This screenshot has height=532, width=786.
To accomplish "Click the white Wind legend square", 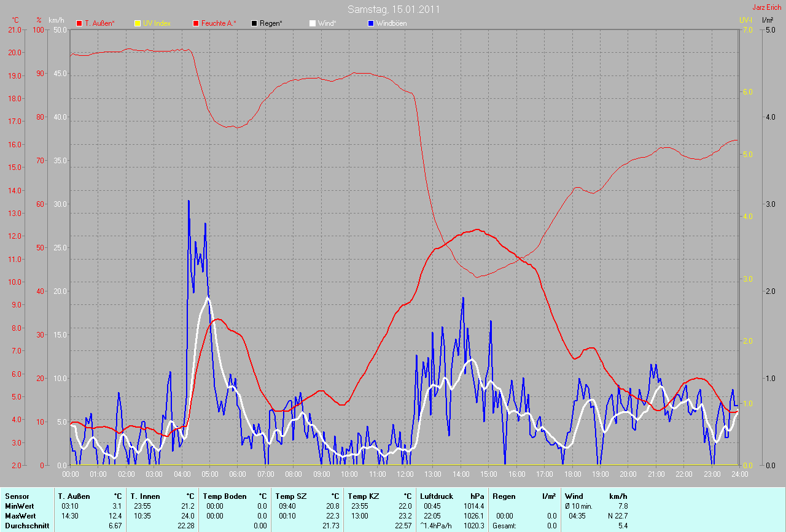I will pyautogui.click(x=313, y=23).
